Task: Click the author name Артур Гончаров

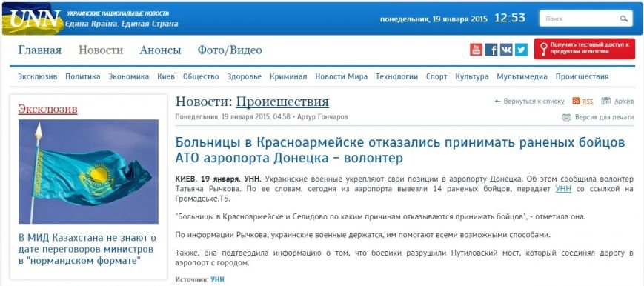Action: [322, 117]
